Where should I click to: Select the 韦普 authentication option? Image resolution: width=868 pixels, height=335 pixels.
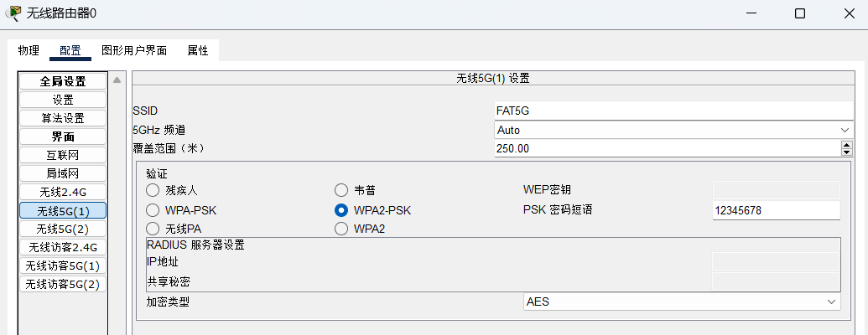pyautogui.click(x=341, y=191)
